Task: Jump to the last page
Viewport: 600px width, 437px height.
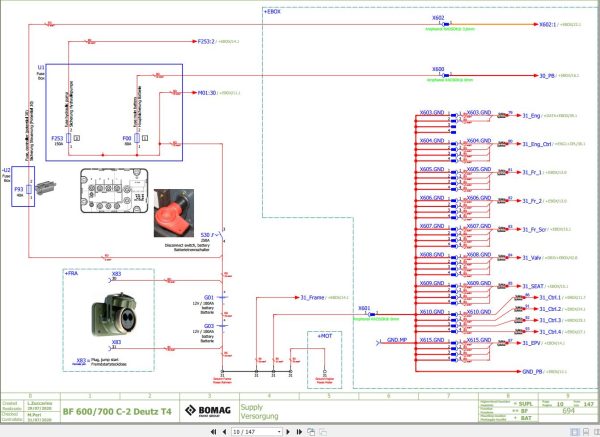Action: point(299,432)
